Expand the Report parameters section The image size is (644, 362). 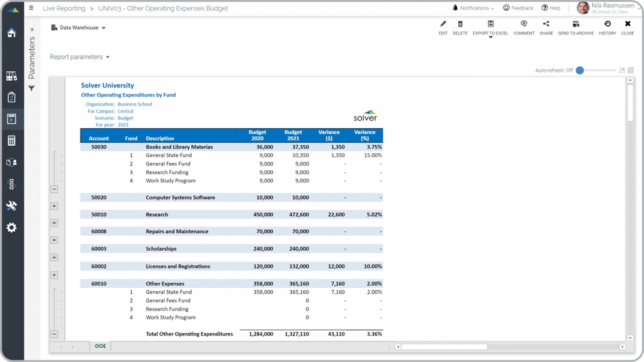click(x=79, y=57)
